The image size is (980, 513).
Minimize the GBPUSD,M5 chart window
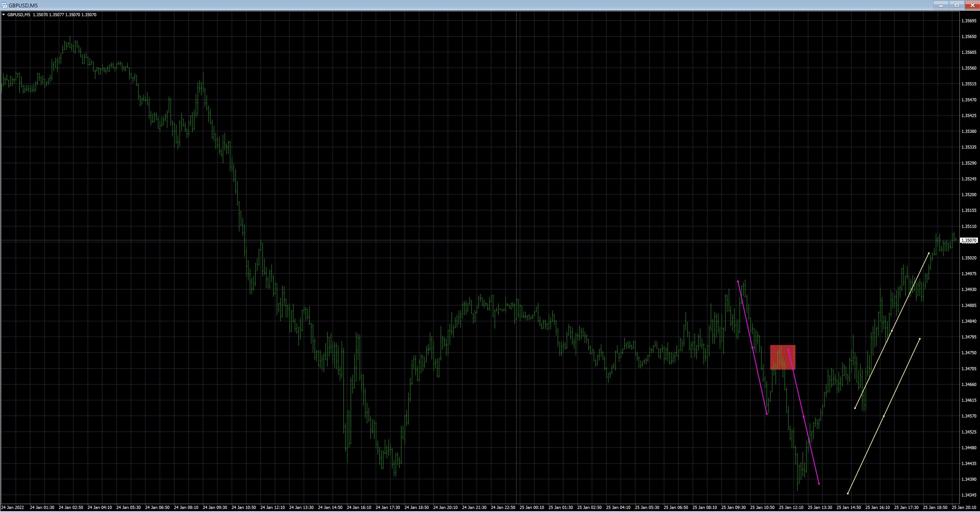point(941,5)
